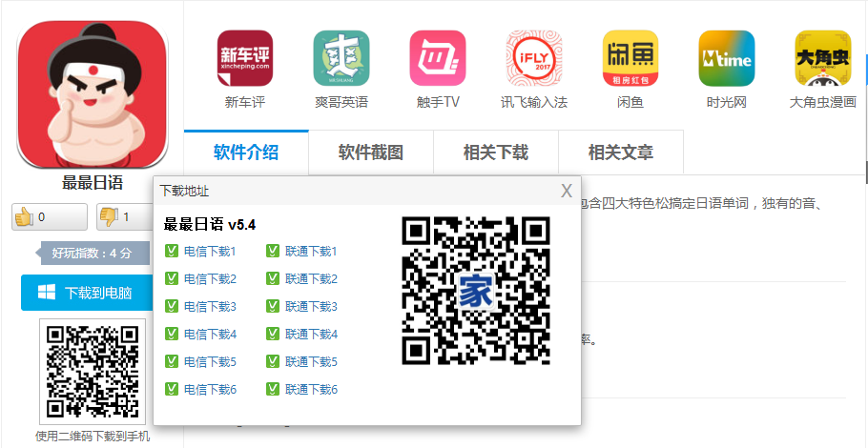868x448 pixels.
Task: Click the green check icon beside 联通下载6
Action: (x=273, y=389)
